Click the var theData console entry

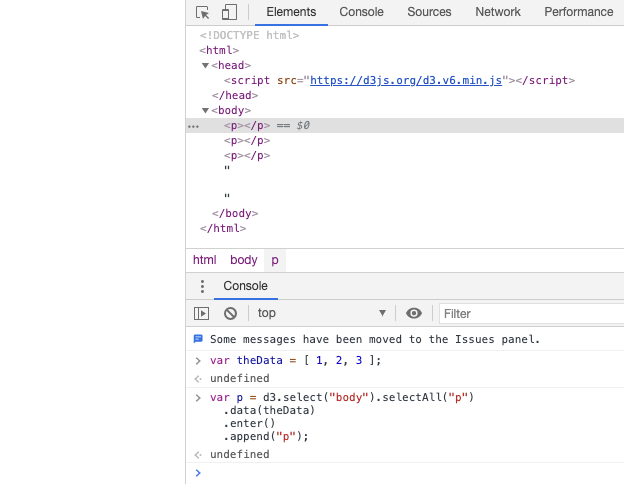296,360
